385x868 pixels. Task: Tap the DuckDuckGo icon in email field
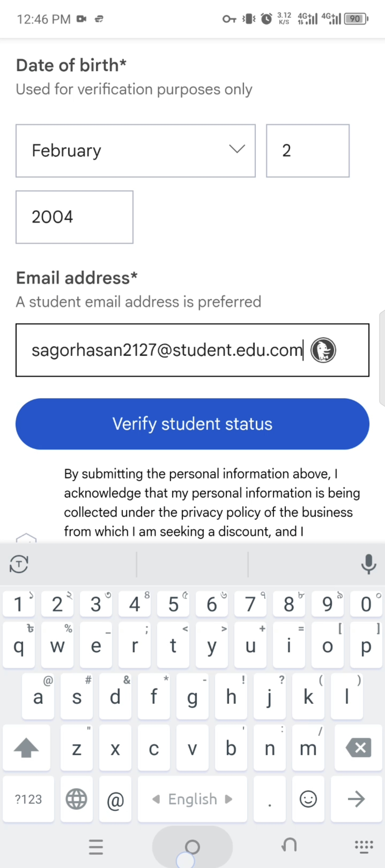click(x=323, y=350)
